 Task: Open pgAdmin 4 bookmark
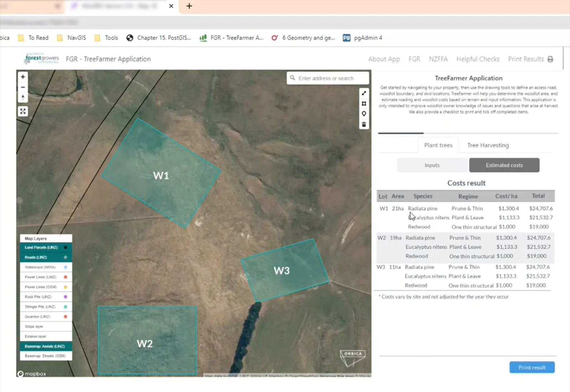pyautogui.click(x=362, y=38)
